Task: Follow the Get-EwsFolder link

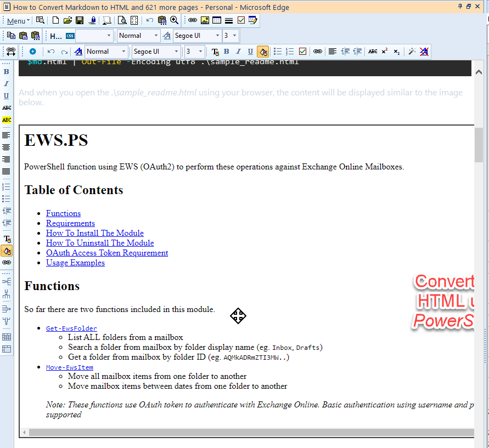Action: [71, 328]
